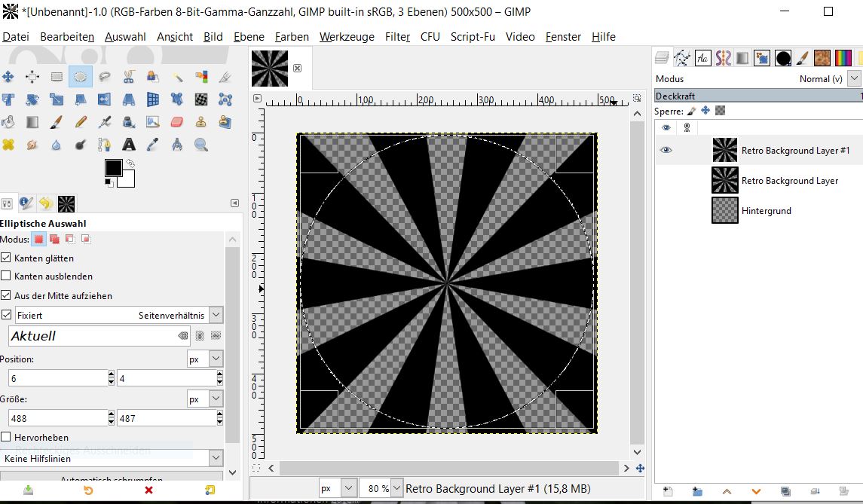
Task: Open the Ebene menu
Action: click(x=249, y=36)
